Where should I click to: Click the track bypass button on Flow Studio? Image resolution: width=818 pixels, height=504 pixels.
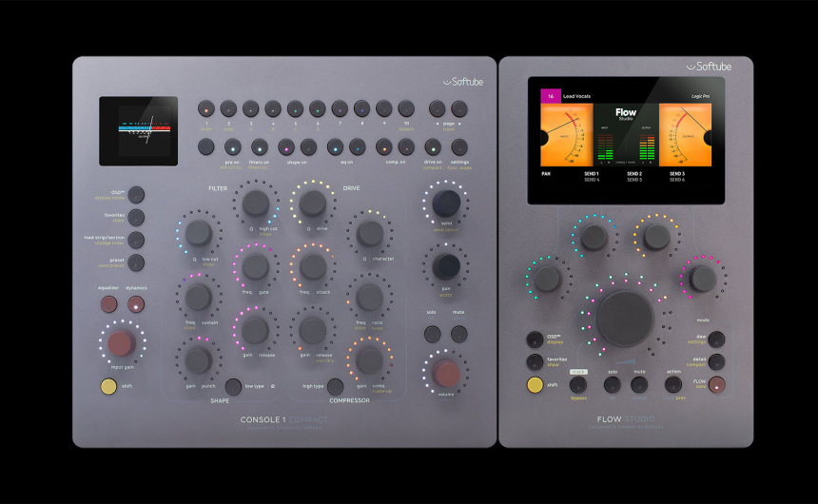pos(578,384)
